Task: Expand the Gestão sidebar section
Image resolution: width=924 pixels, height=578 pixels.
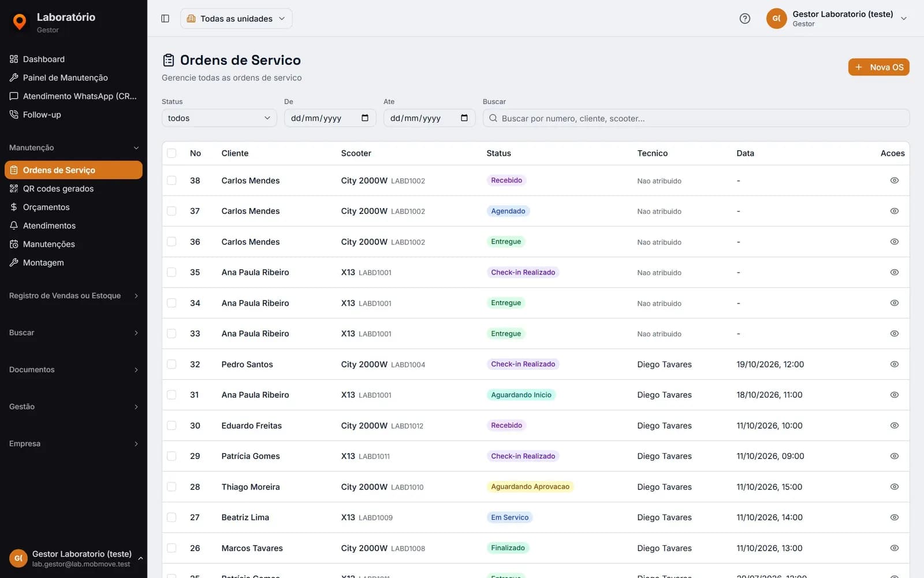Action: [x=73, y=406]
